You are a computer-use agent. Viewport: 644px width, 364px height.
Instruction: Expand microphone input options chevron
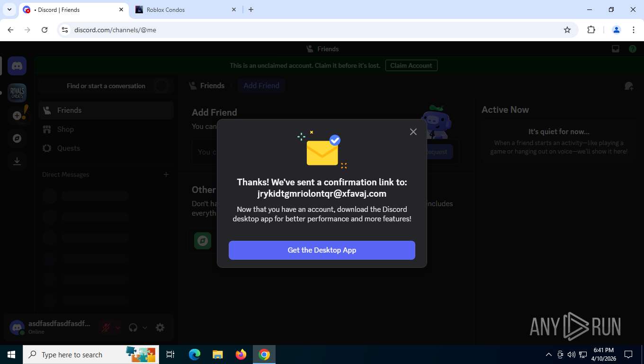tap(118, 328)
